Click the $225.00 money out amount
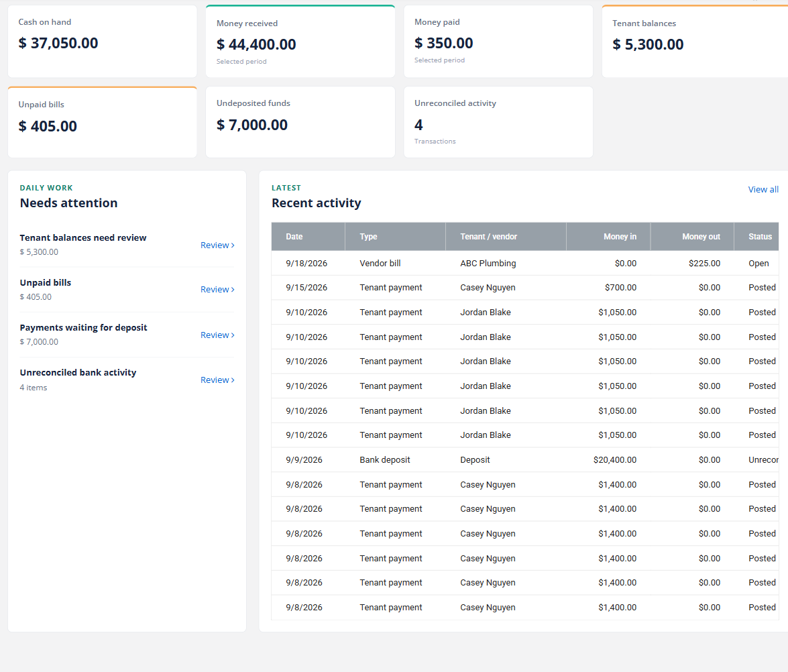 pos(704,264)
